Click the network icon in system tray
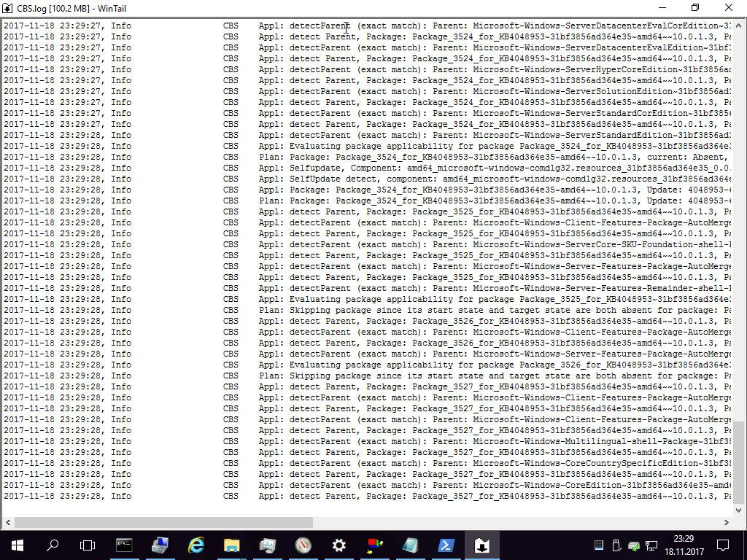Image resolution: width=747 pixels, height=560 pixels. pyautogui.click(x=652, y=545)
